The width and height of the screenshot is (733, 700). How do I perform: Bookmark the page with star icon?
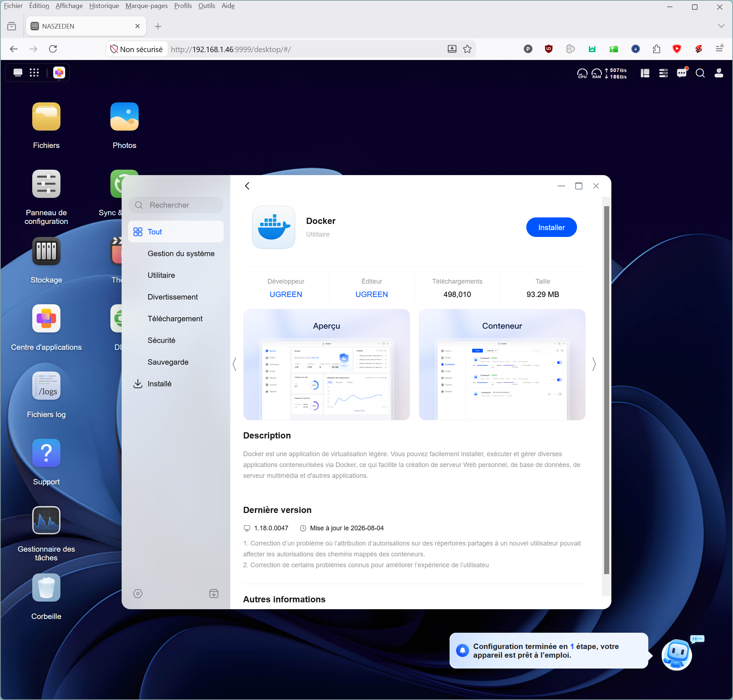467,49
